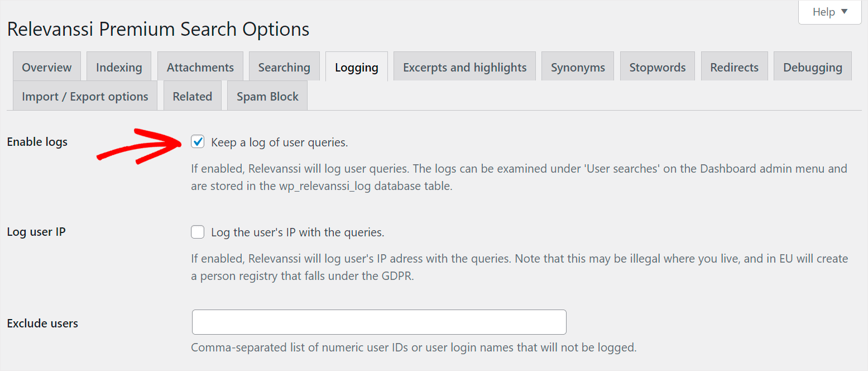Image resolution: width=868 pixels, height=371 pixels.
Task: Enable logging the user's IP with queries
Action: point(198,231)
